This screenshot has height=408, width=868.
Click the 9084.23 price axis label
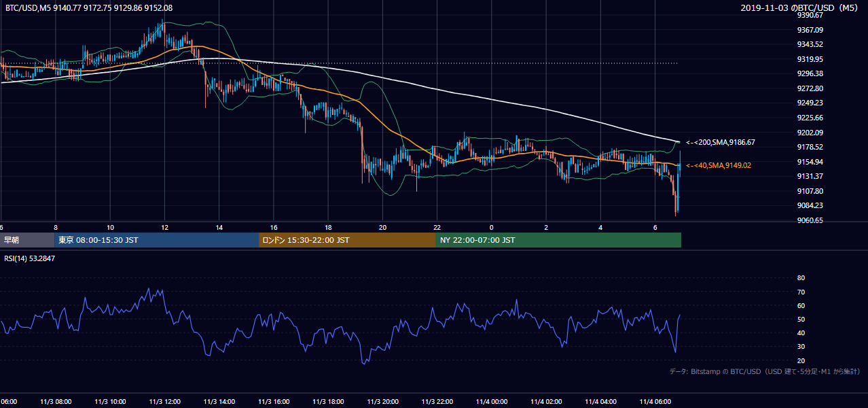point(811,205)
